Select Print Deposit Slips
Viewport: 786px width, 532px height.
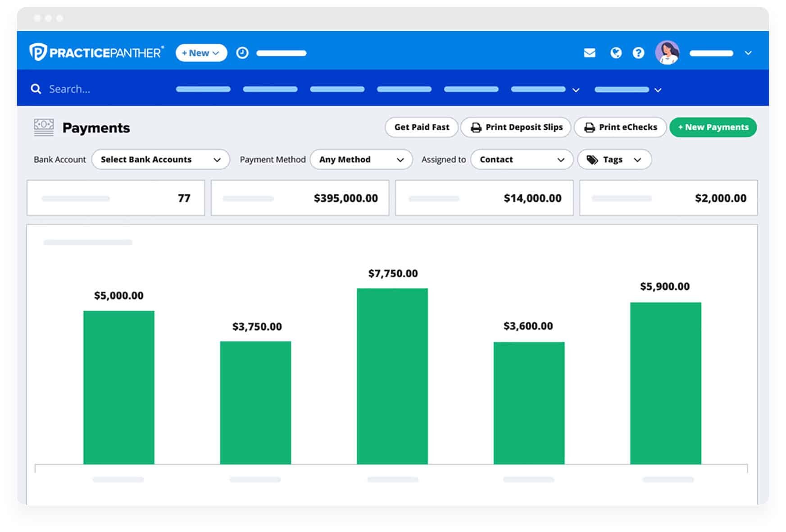click(x=516, y=127)
